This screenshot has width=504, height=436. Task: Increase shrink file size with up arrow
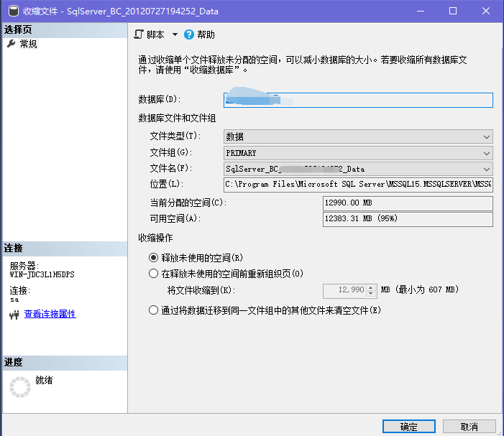pos(371,287)
